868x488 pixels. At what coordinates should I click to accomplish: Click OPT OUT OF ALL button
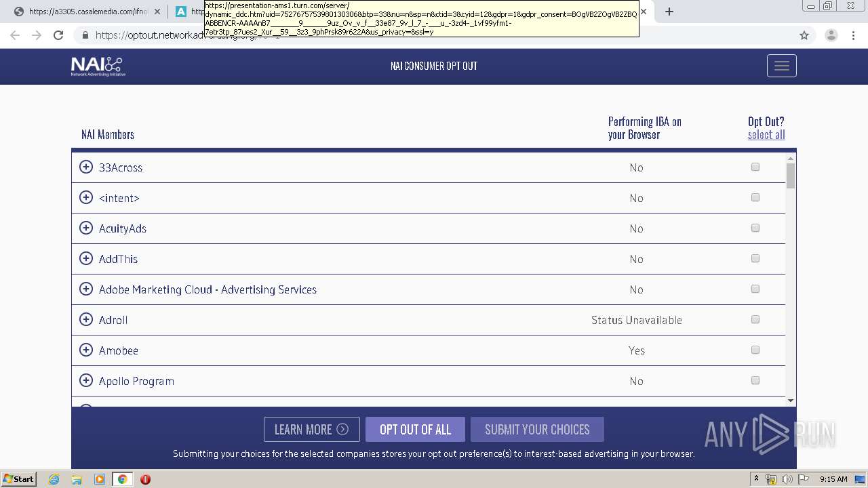(415, 429)
